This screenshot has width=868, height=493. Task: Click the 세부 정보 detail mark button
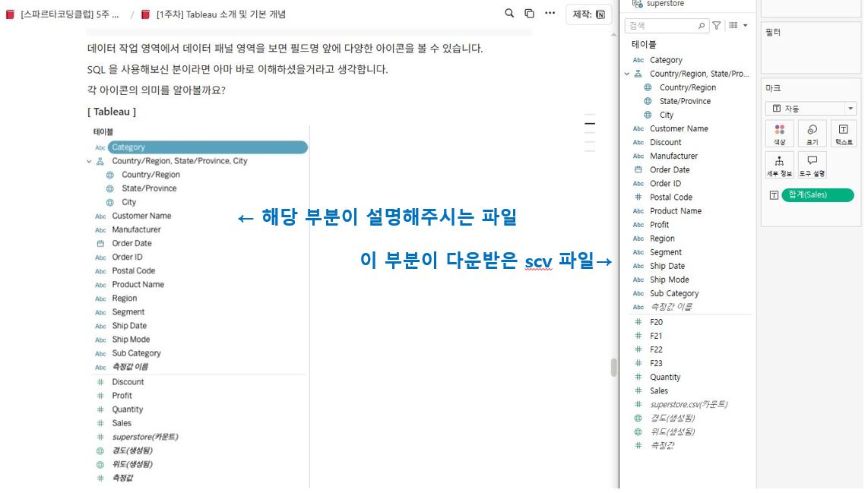(779, 165)
